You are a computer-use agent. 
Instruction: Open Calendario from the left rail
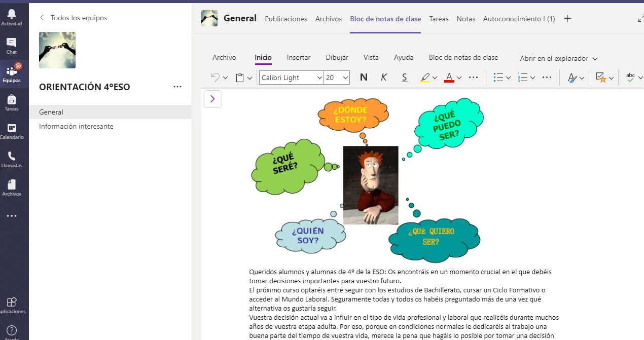pos(12,131)
